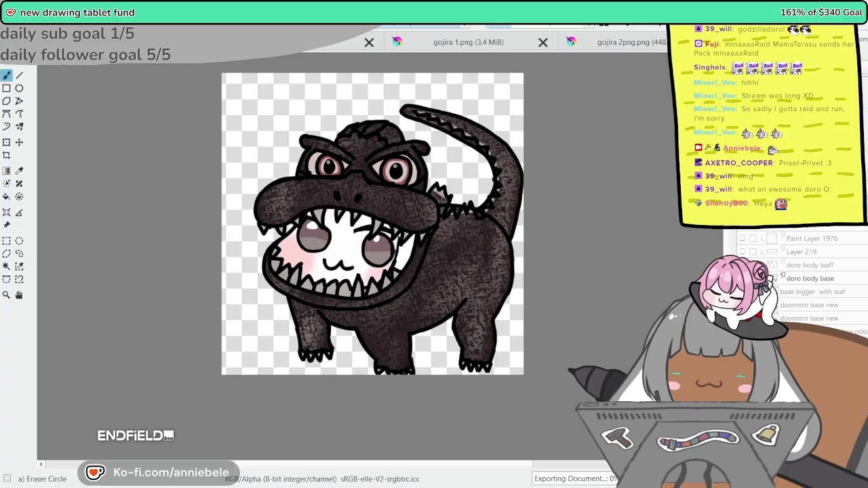This screenshot has height=488, width=868.
Task: Select the Dynamic Brush tool
Action: click(x=6, y=127)
